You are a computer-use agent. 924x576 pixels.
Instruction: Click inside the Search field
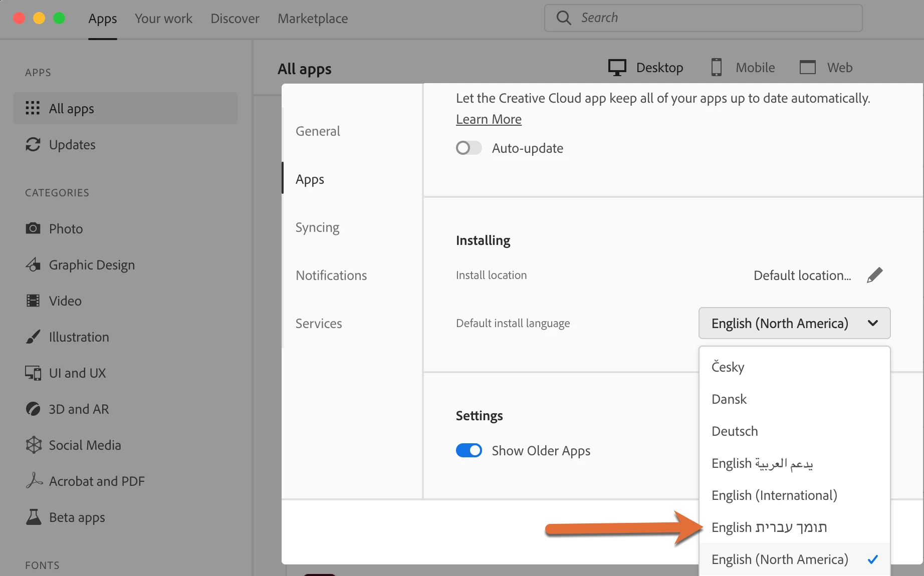pyautogui.click(x=704, y=18)
